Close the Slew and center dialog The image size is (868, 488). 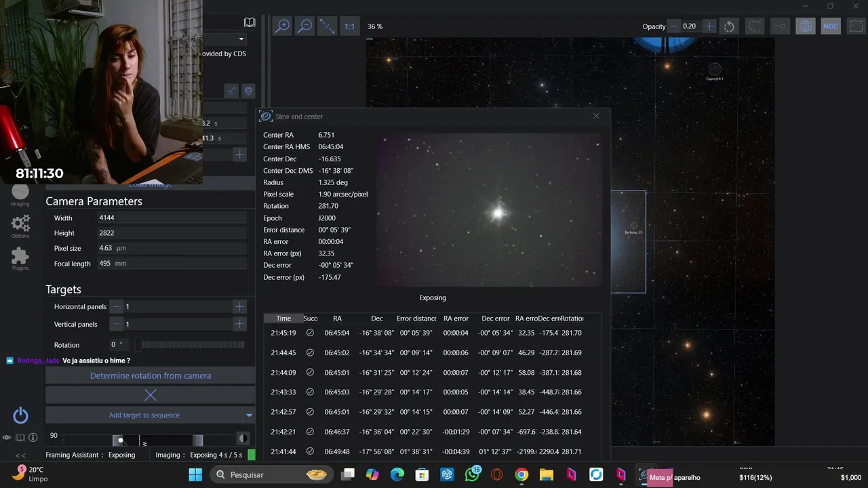596,116
